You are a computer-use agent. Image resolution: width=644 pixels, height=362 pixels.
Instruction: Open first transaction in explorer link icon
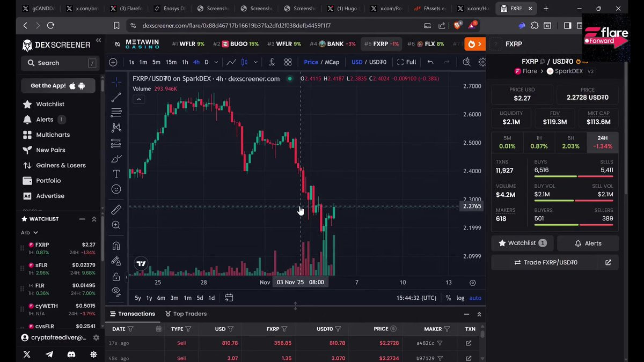coord(469,343)
